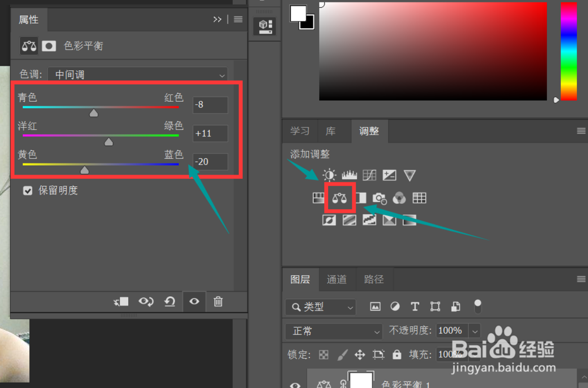Toggle artboard auto-nesting lock
The width and height of the screenshot is (588, 388).
[x=379, y=354]
